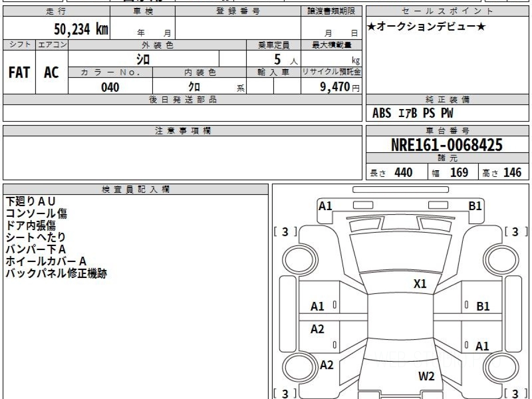This screenshot has height=399, width=532.
Task: Click the 年 月 inspection date cell
Action: point(143,28)
